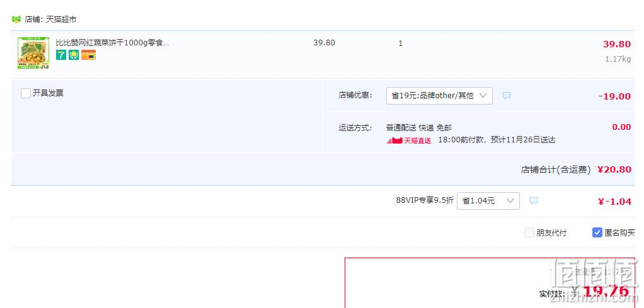Screen dimensions: 644x308
Task: Click the green guarantee badge icon
Action: coord(74,55)
